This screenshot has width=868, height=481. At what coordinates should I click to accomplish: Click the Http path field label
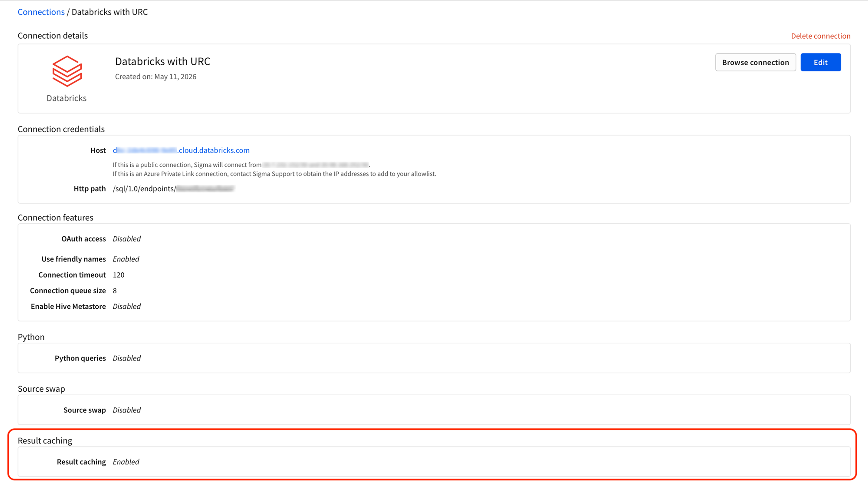pos(90,189)
